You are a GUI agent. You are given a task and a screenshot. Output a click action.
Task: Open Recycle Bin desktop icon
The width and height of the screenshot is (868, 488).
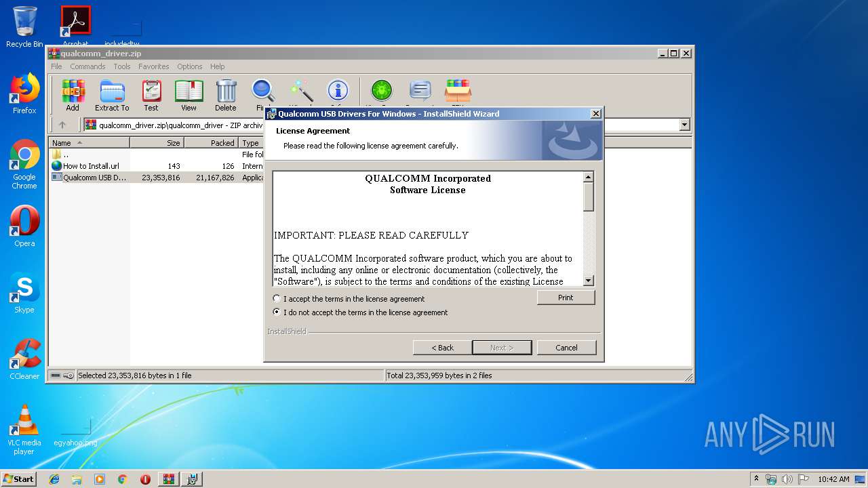(24, 27)
